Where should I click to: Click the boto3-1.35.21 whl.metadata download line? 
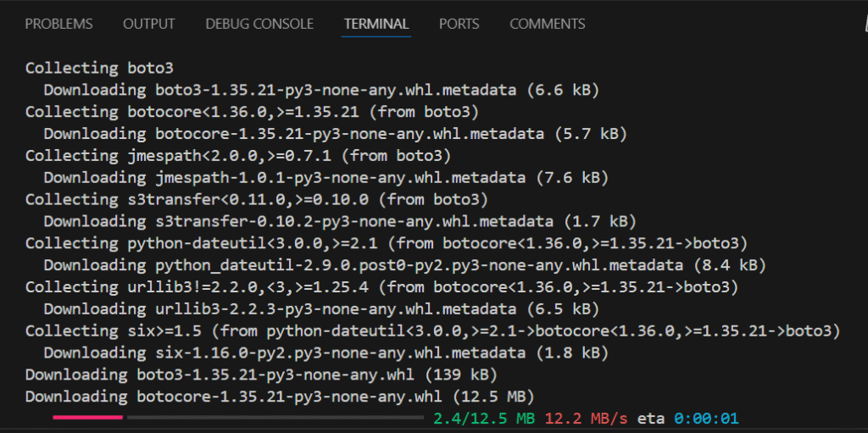pyautogui.click(x=321, y=90)
